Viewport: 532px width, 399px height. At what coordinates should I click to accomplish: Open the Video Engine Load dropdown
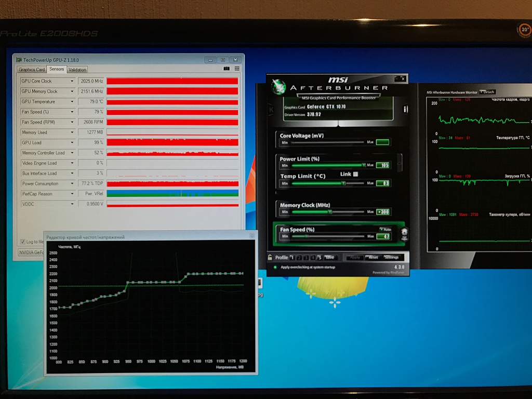(72, 163)
